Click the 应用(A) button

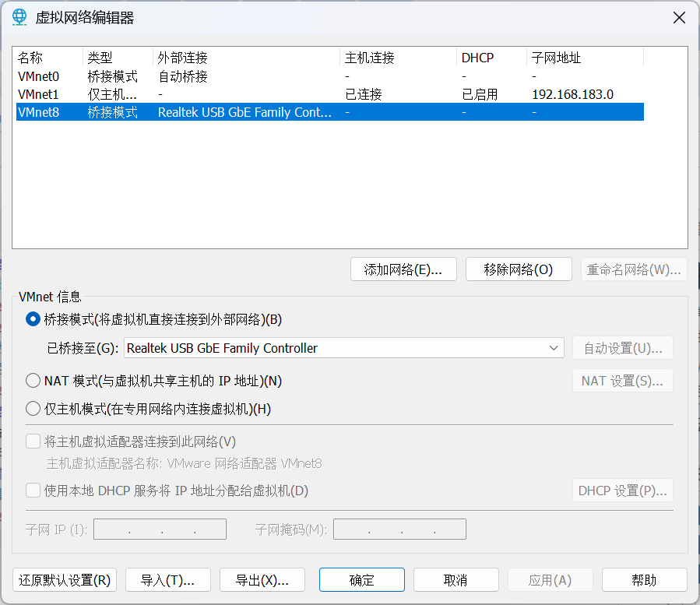coord(551,580)
